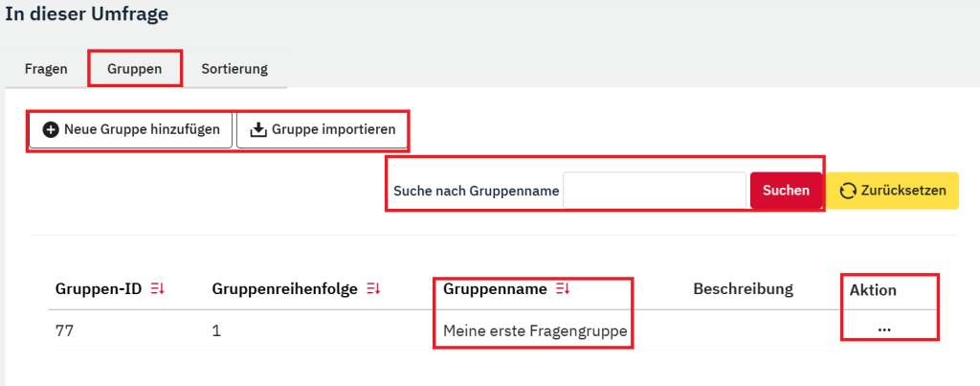Click the Beschreibung column header
The height and width of the screenshot is (386, 980).
coord(744,289)
